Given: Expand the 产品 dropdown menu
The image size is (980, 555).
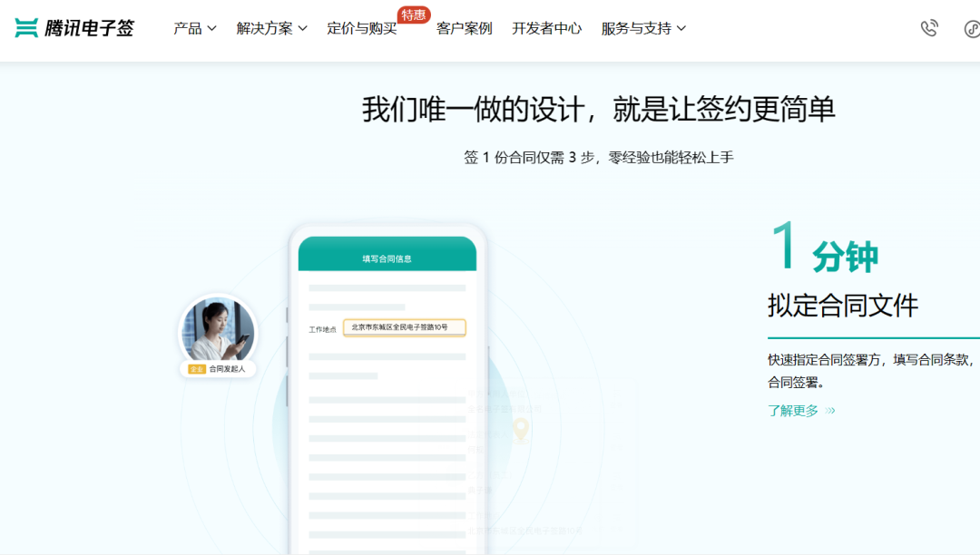Looking at the screenshot, I should [195, 29].
